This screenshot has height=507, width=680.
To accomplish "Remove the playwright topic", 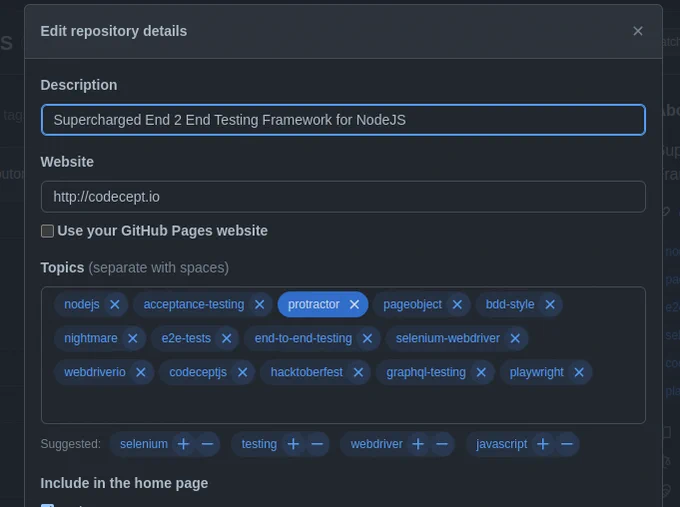I will coord(579,372).
